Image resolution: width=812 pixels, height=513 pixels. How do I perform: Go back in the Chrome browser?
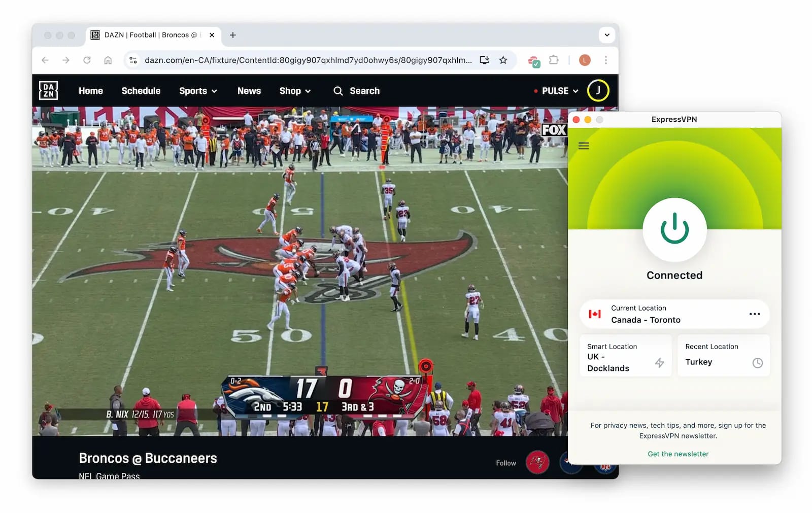[x=45, y=60]
